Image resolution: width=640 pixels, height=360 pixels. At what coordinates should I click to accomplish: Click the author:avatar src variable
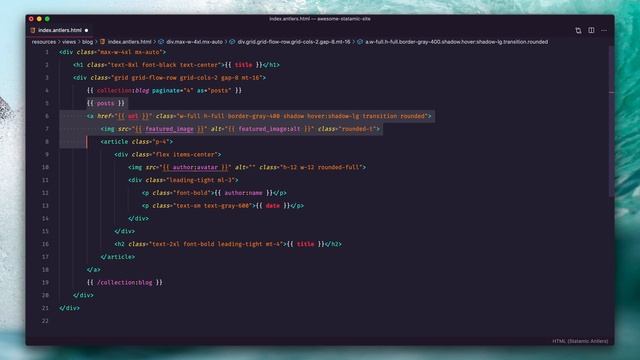tap(195, 167)
